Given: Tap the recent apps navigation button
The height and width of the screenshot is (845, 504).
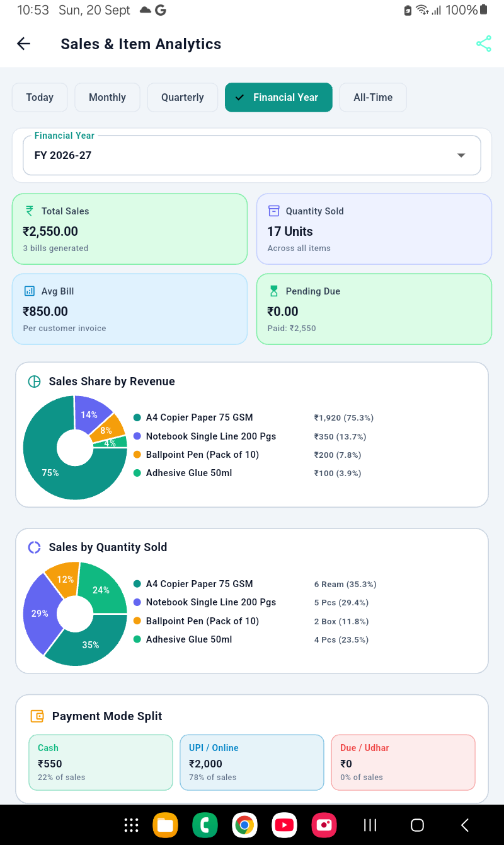Looking at the screenshot, I should coord(370,825).
